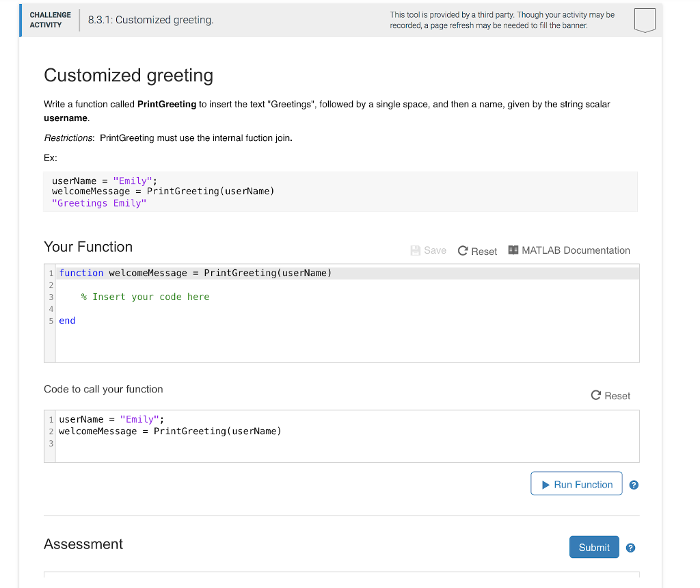Submit the function for assessment
Screen dimensions: 700x588
pyautogui.click(x=593, y=547)
